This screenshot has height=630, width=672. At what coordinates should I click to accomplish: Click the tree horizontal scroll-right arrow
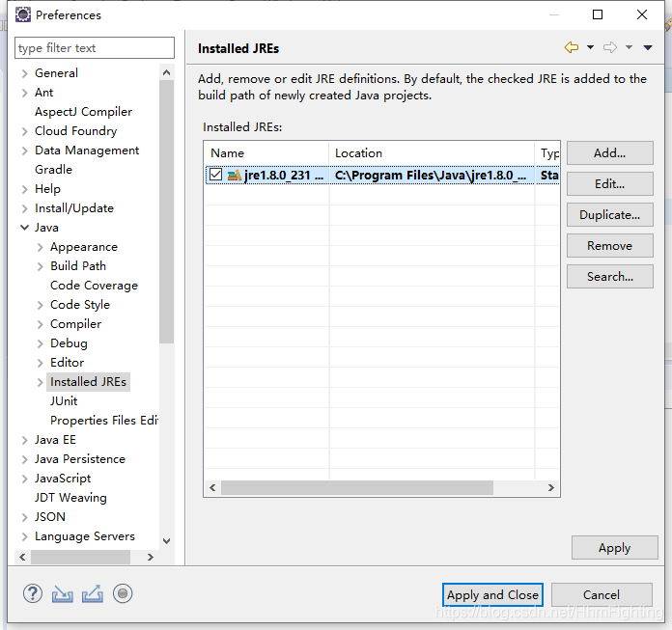pyautogui.click(x=150, y=557)
